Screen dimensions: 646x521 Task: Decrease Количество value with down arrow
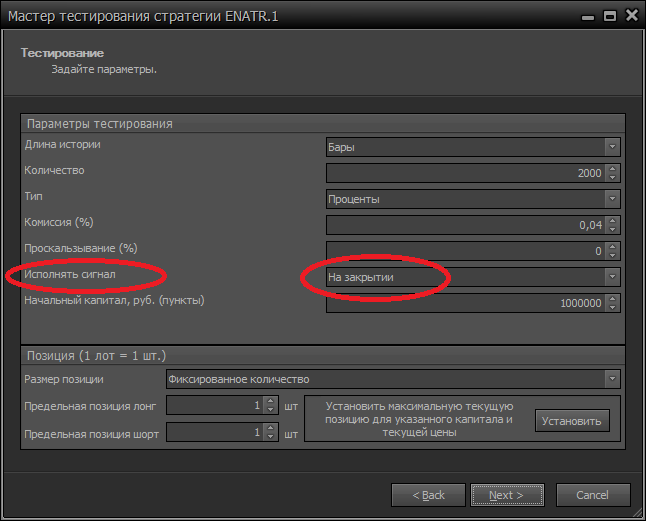pos(613,178)
